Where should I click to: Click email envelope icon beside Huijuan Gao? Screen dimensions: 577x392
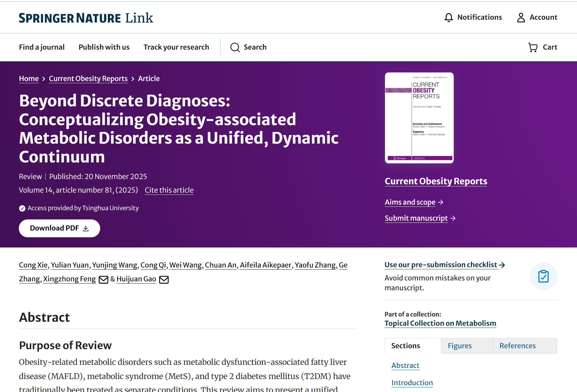click(x=164, y=280)
